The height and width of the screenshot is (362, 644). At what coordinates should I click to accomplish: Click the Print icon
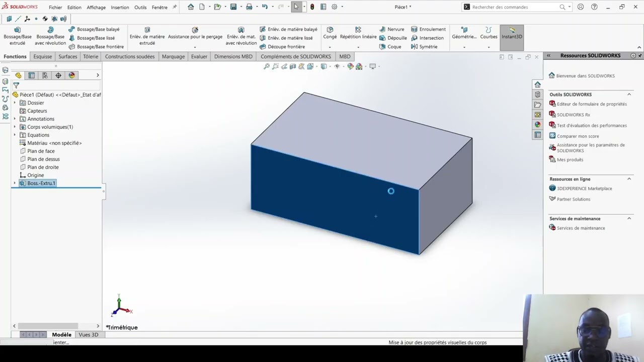coord(249,7)
